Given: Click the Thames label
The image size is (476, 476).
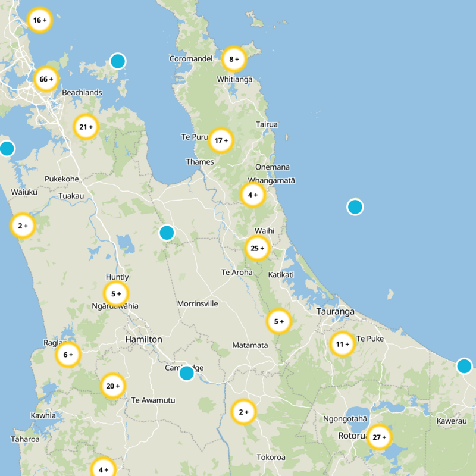Looking at the screenshot, I should (200, 162).
